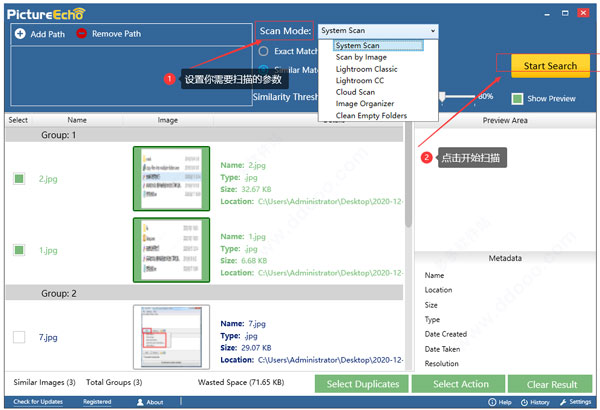Click the Select column header
Screen dimensions: 600x410
pos(18,120)
